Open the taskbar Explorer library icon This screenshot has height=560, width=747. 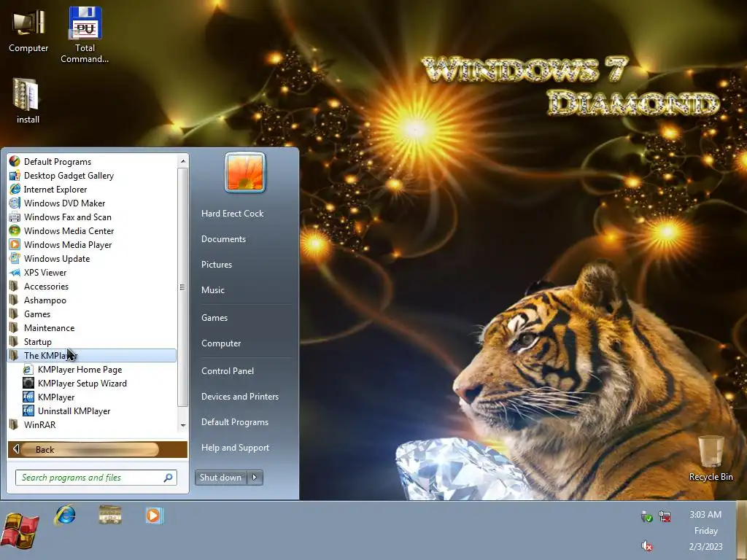[x=110, y=516]
